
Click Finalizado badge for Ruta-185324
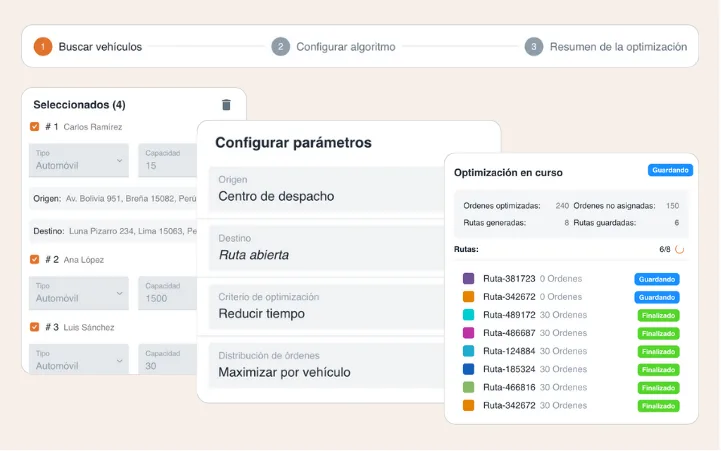point(658,370)
